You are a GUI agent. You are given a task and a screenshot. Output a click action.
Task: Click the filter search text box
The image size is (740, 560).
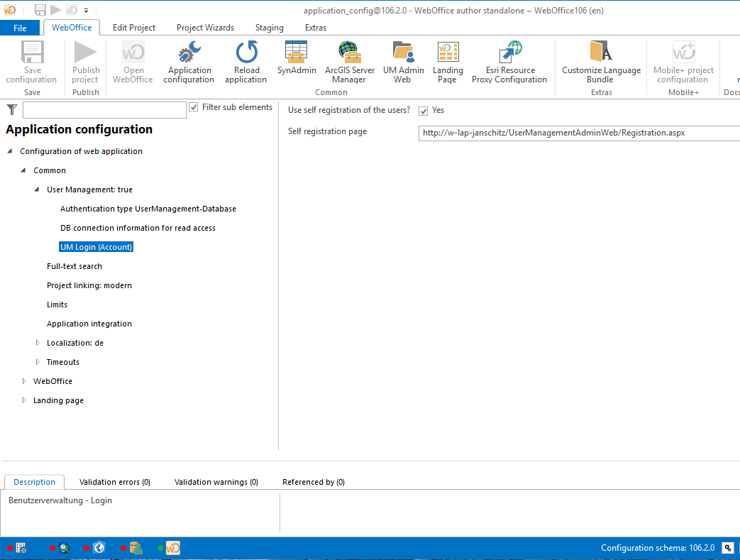click(104, 110)
